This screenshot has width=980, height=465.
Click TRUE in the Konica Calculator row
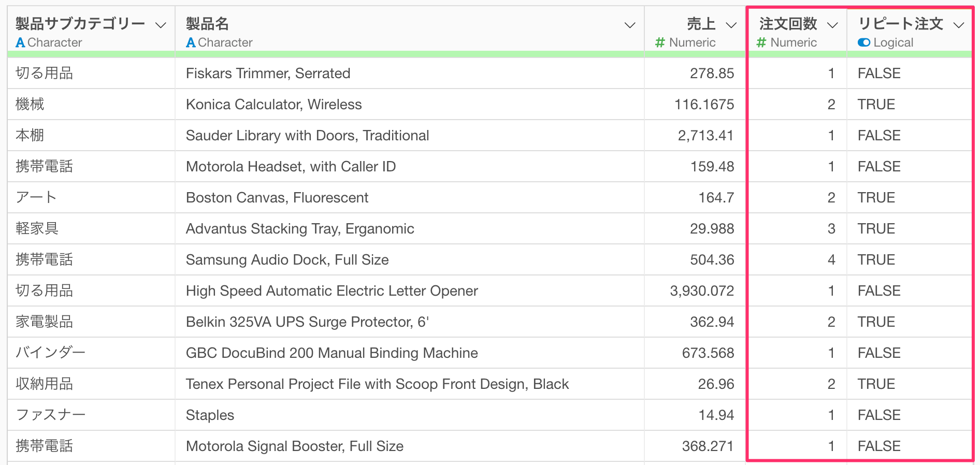tap(876, 105)
